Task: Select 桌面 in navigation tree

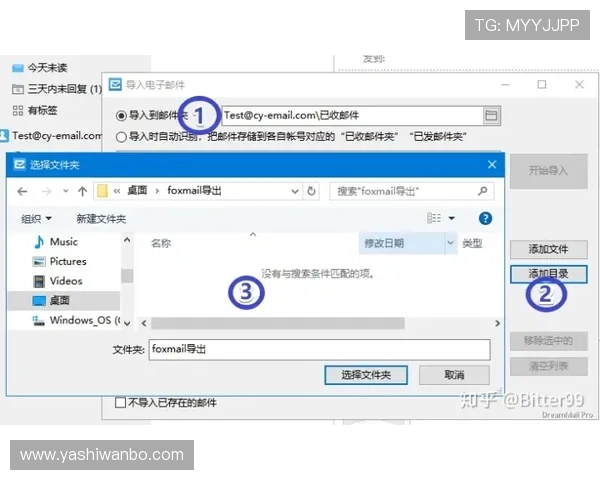Action: coord(64,300)
